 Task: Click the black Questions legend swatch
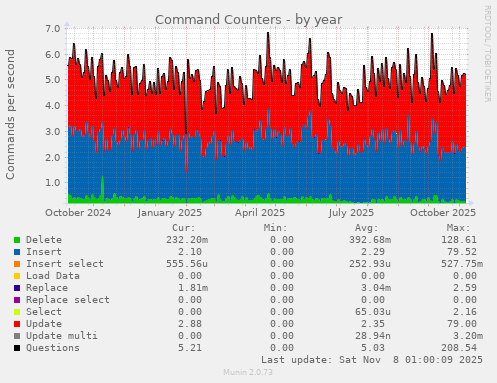(x=17, y=348)
